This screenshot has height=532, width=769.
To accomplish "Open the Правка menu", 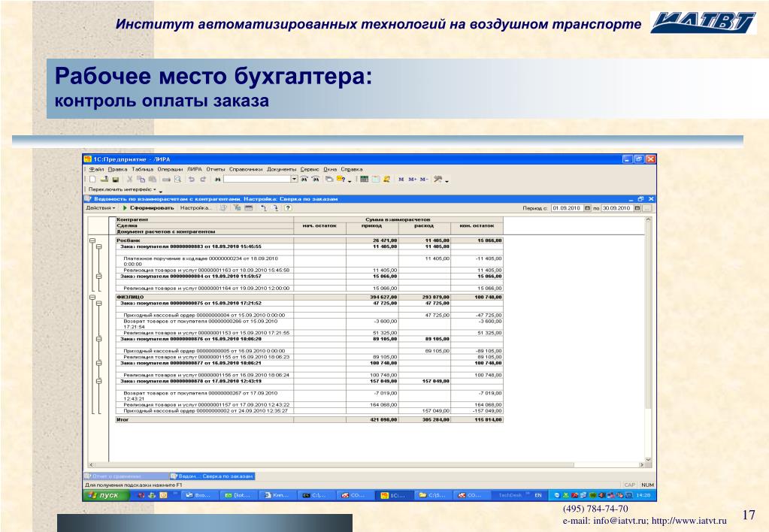I will coord(118,169).
